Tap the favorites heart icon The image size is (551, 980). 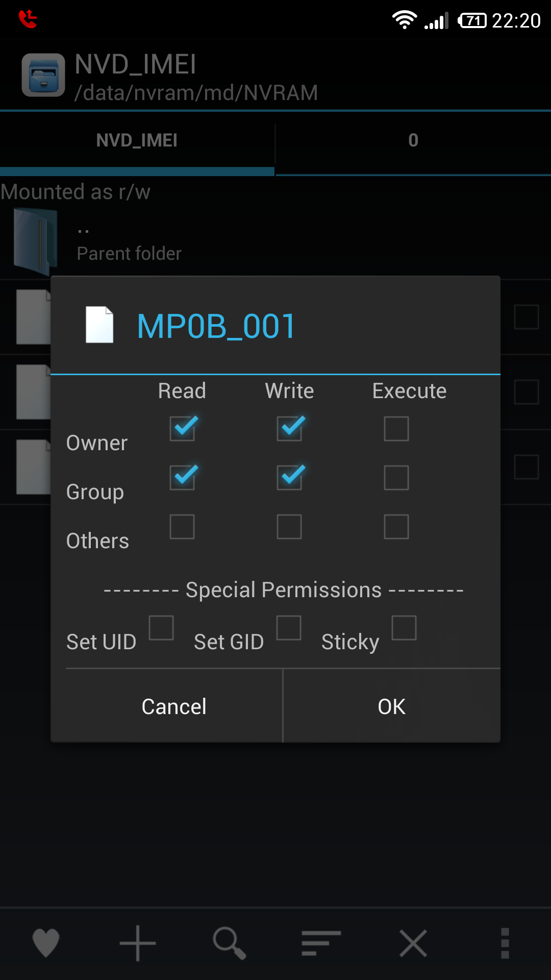(x=46, y=942)
